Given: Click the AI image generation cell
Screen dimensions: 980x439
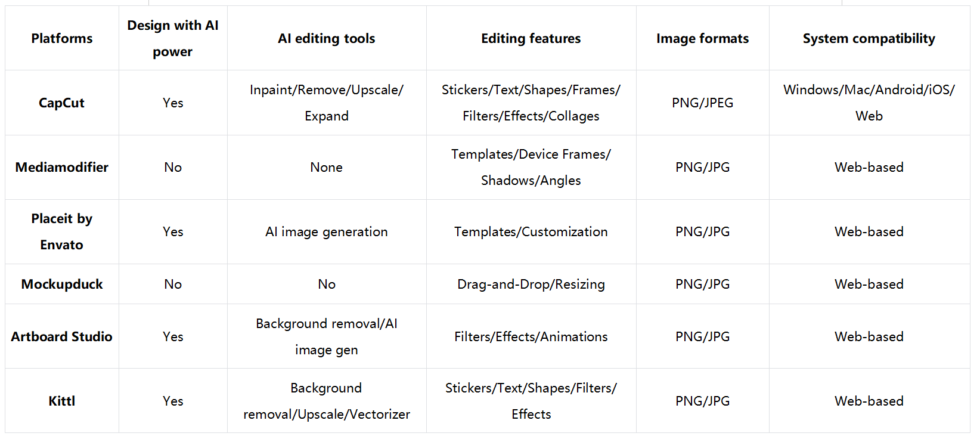Looking at the screenshot, I should [x=327, y=231].
